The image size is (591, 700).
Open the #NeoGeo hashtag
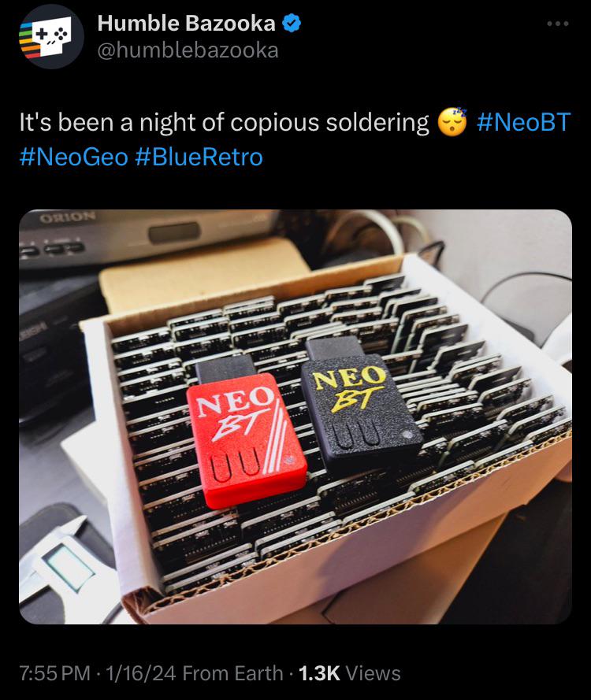[74, 157]
